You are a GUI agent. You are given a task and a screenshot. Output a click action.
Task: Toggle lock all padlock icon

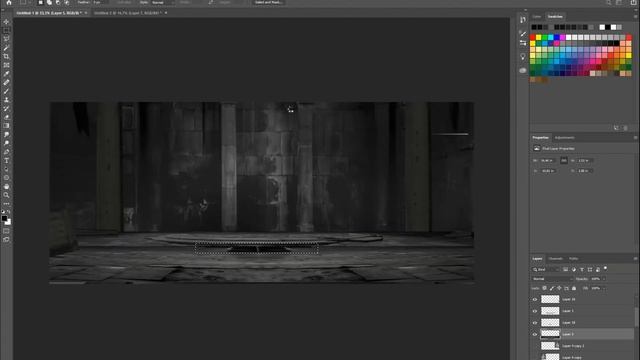[x=574, y=288]
